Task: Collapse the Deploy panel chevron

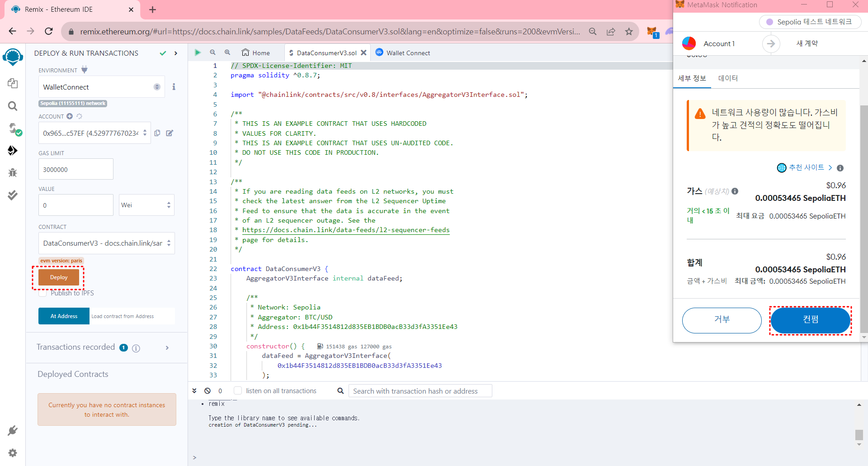Action: point(176,53)
